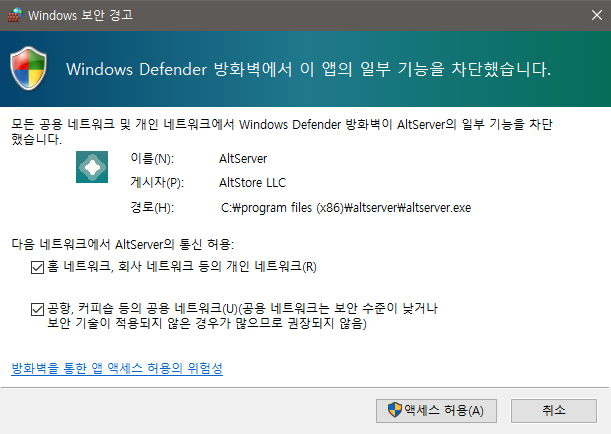Click the Windows Defender shield icon in the banner
611x434 pixels.
28,69
